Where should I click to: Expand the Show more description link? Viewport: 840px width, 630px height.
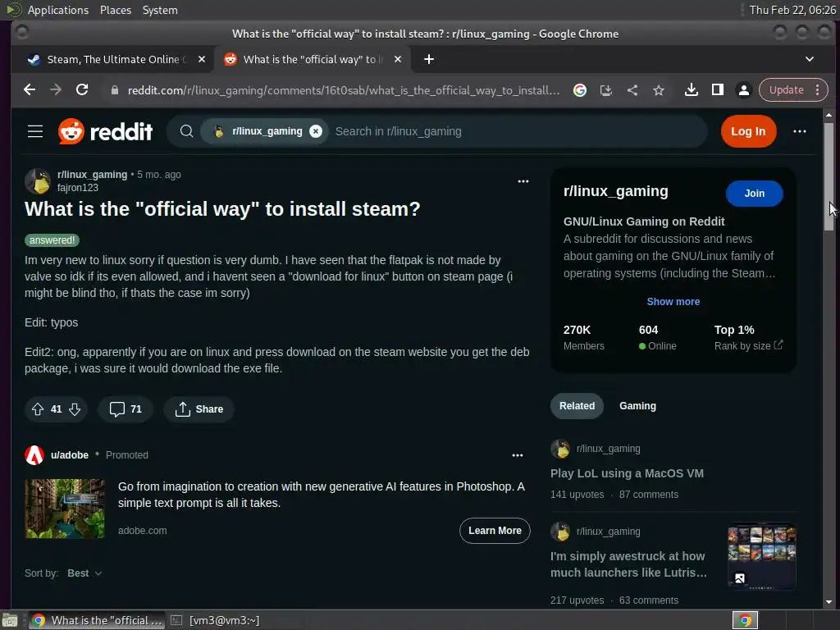673,302
